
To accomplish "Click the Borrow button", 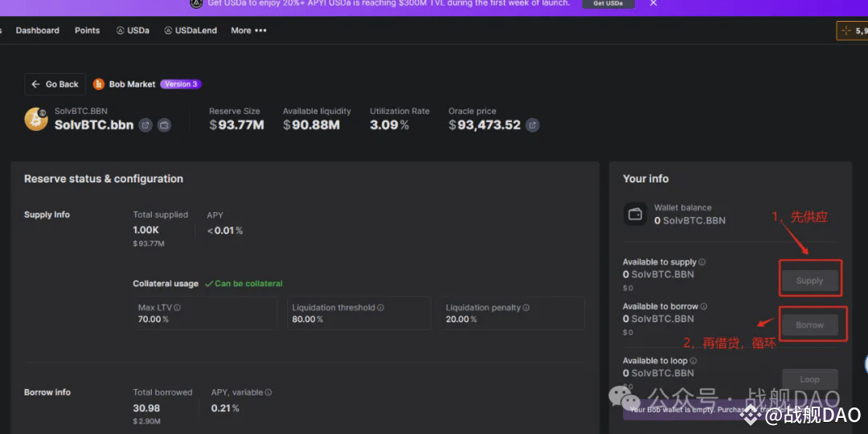I will (810, 325).
